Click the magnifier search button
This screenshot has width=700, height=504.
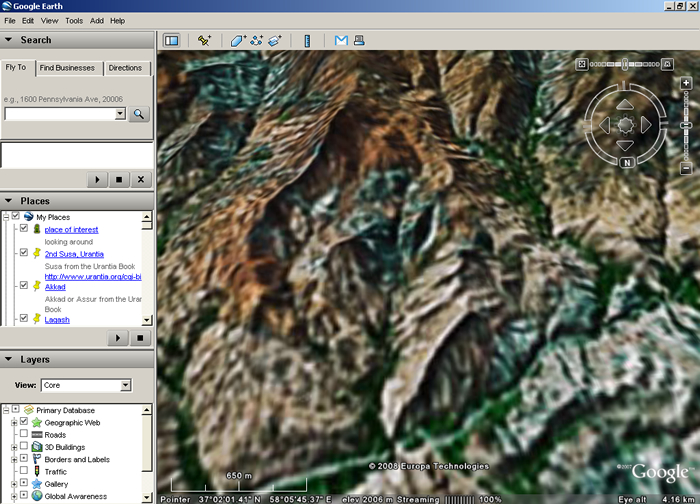139,114
